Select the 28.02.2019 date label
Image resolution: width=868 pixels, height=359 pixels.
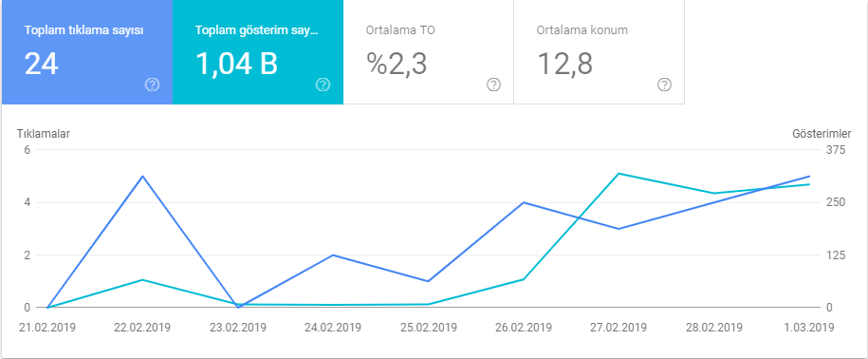coord(713,327)
